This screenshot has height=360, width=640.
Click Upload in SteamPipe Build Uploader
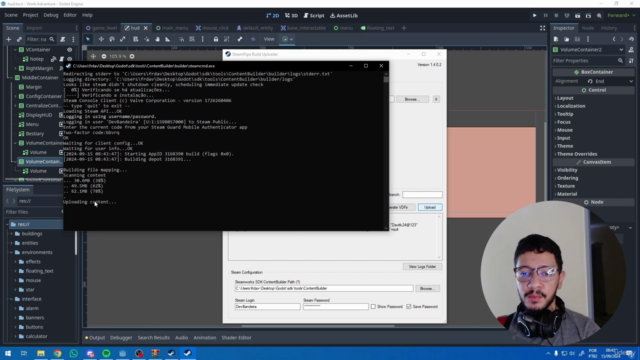[x=430, y=207]
